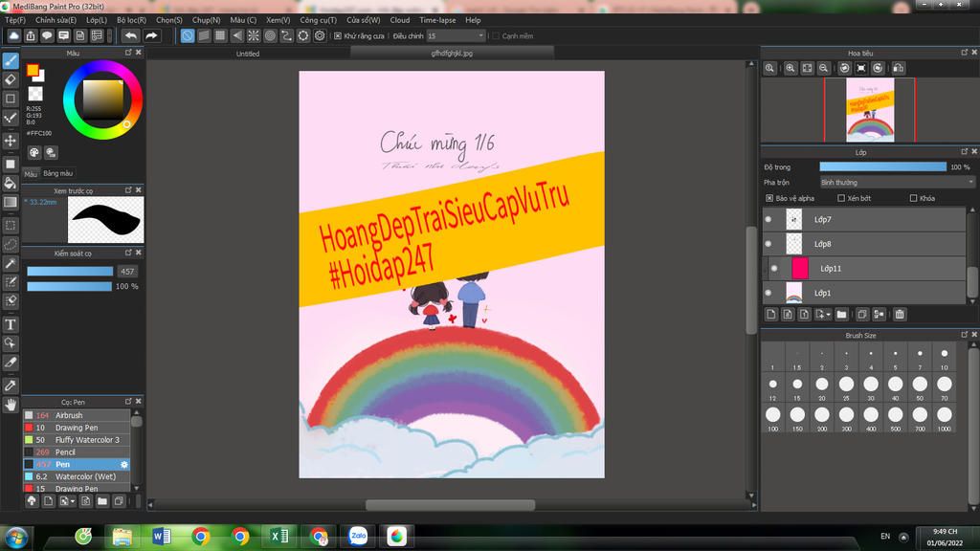Click the brush size slider

tap(70, 271)
